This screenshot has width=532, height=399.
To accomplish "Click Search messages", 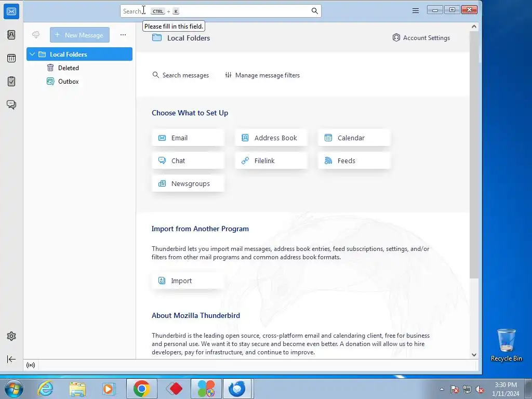I will tap(180, 75).
